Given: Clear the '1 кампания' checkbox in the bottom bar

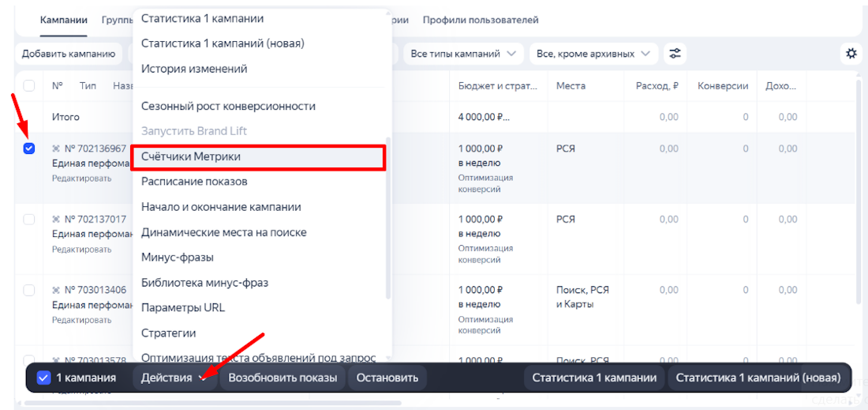Looking at the screenshot, I should [44, 378].
